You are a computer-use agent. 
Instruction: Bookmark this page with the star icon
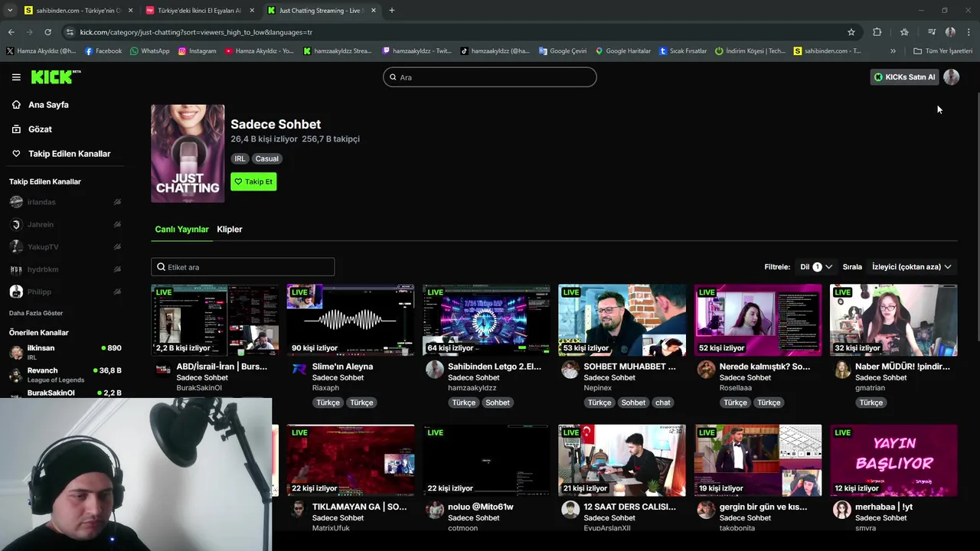tap(851, 32)
